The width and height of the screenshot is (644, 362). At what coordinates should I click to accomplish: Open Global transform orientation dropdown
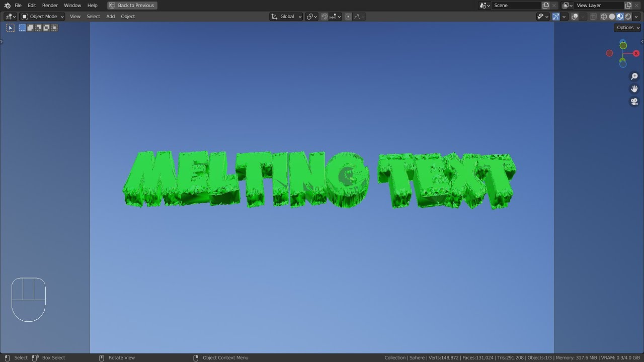286,16
